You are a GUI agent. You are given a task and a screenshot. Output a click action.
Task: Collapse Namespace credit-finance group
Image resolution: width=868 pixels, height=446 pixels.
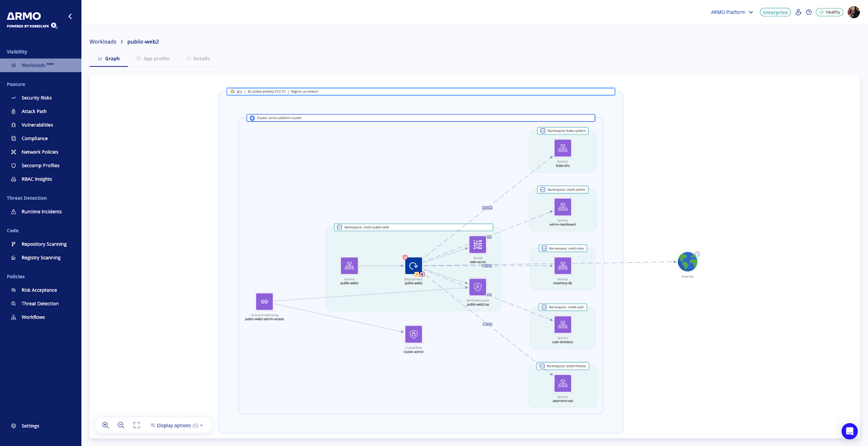(x=542, y=366)
